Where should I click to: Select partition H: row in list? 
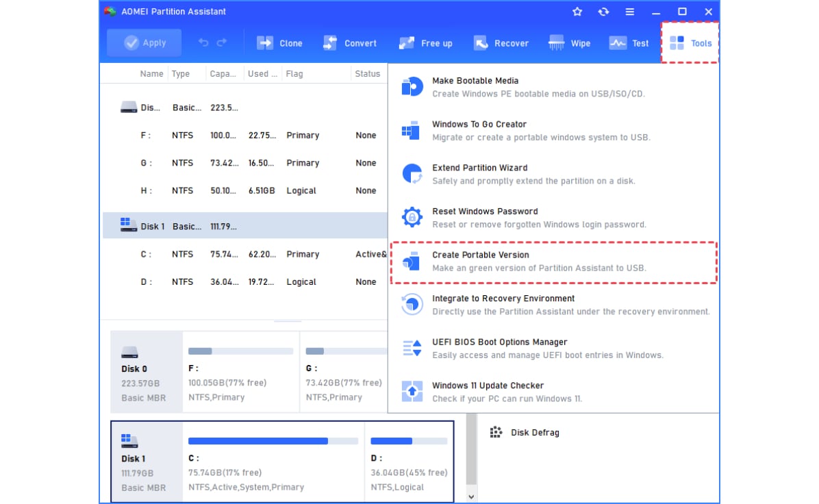pyautogui.click(x=244, y=190)
